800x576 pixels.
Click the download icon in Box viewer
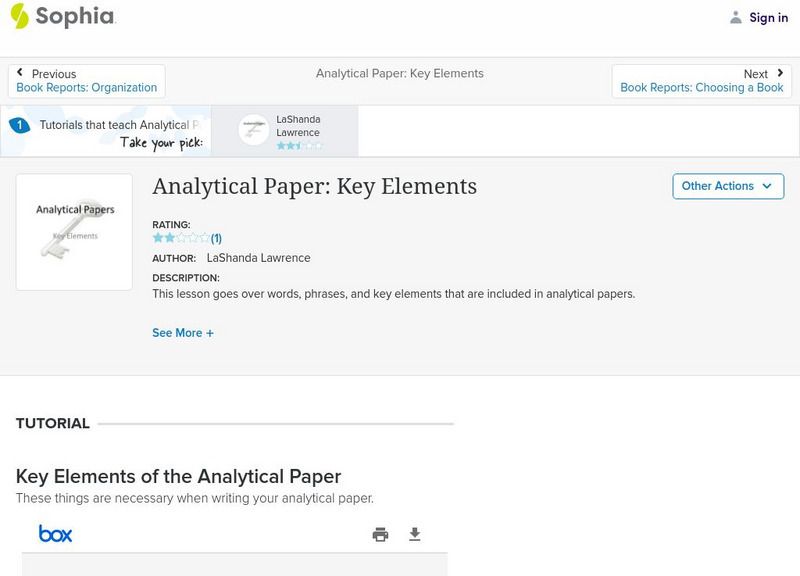click(415, 535)
